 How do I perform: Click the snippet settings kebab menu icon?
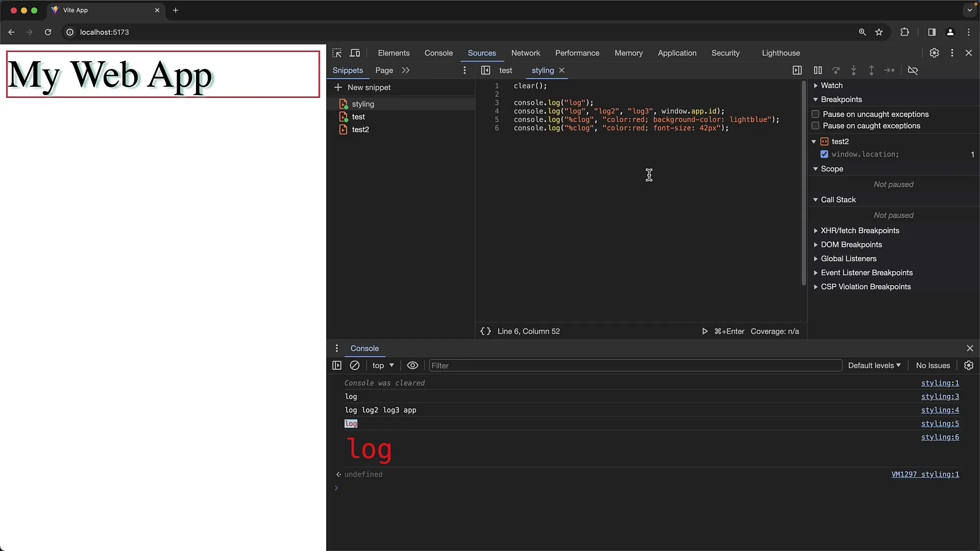point(464,70)
